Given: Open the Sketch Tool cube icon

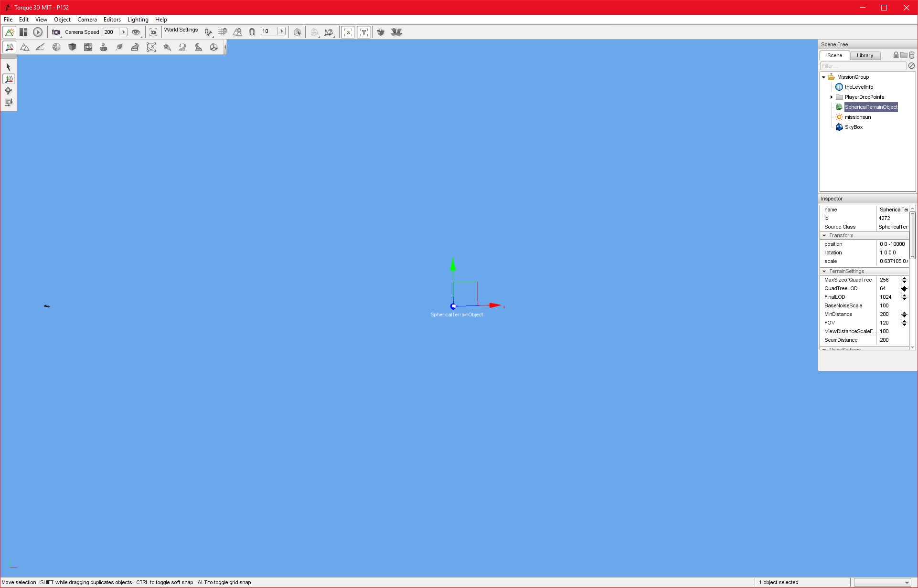Looking at the screenshot, I should (x=72, y=47).
